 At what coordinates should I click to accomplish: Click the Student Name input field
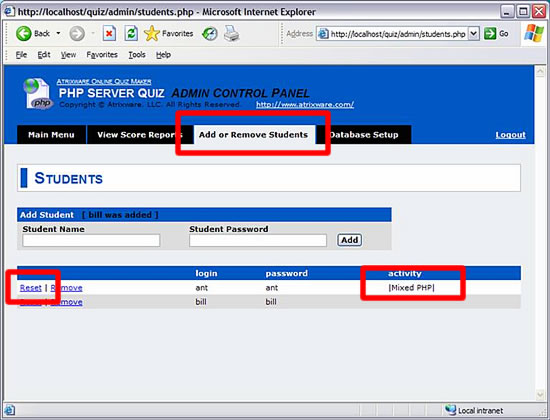[x=91, y=241]
